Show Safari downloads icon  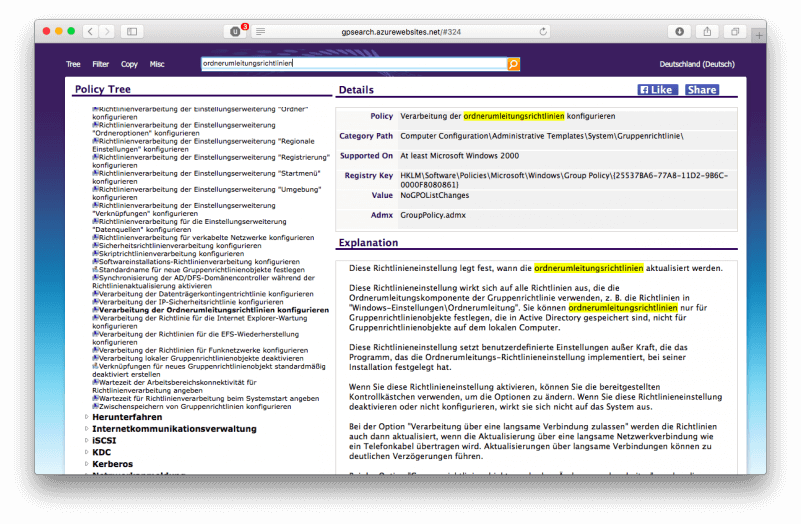679,32
